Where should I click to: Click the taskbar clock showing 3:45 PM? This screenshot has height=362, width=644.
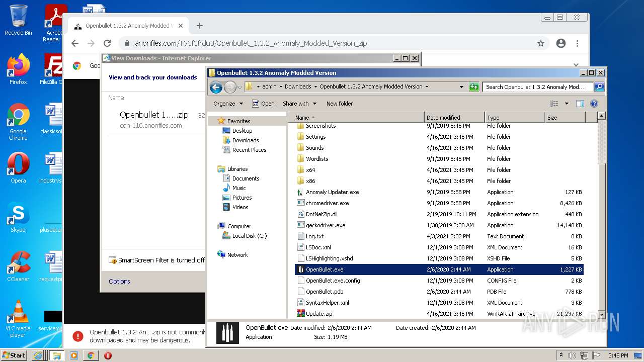tap(617, 355)
